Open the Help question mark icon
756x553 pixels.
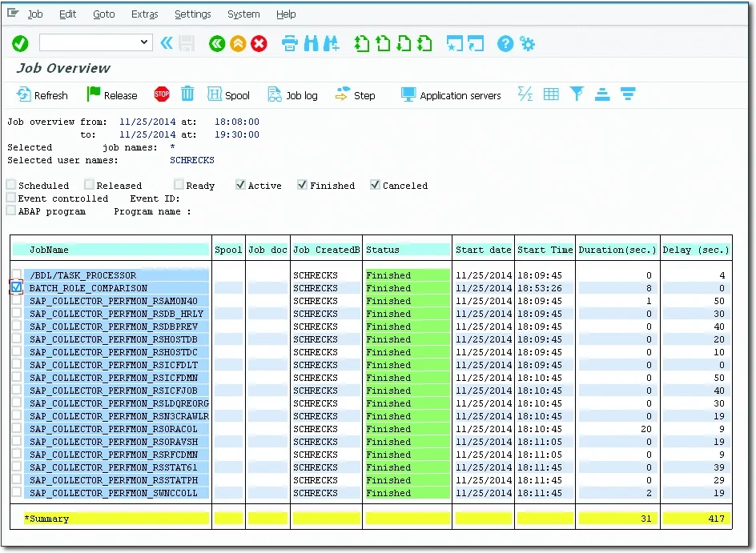pyautogui.click(x=505, y=44)
